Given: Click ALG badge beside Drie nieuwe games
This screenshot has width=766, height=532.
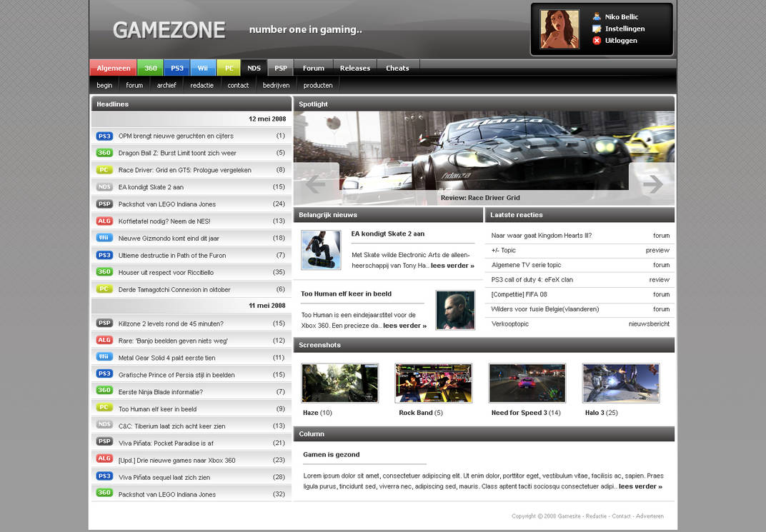Looking at the screenshot, I should pos(104,458).
